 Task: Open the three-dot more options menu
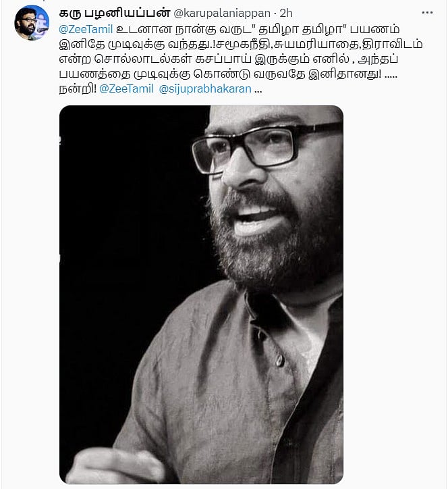(x=427, y=13)
